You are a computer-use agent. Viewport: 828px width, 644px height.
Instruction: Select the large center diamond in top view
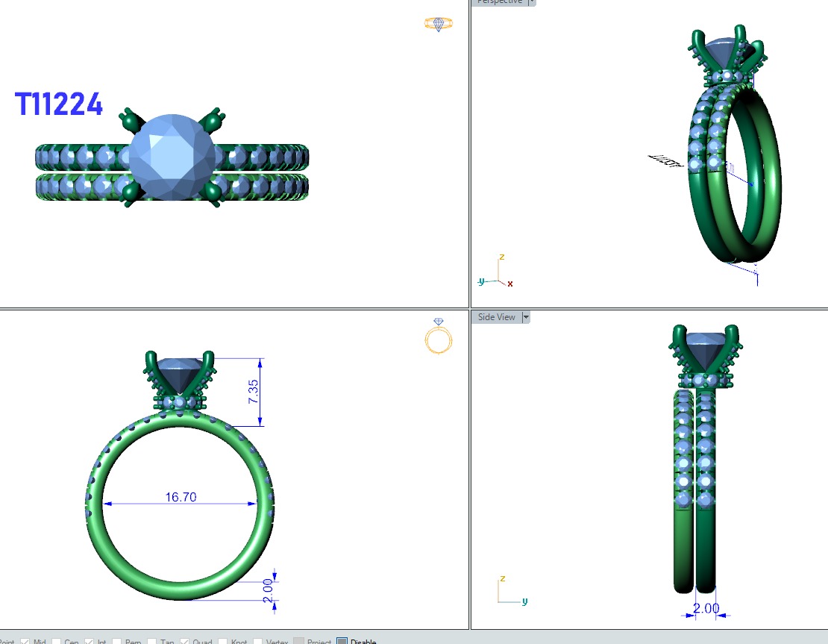pos(172,157)
